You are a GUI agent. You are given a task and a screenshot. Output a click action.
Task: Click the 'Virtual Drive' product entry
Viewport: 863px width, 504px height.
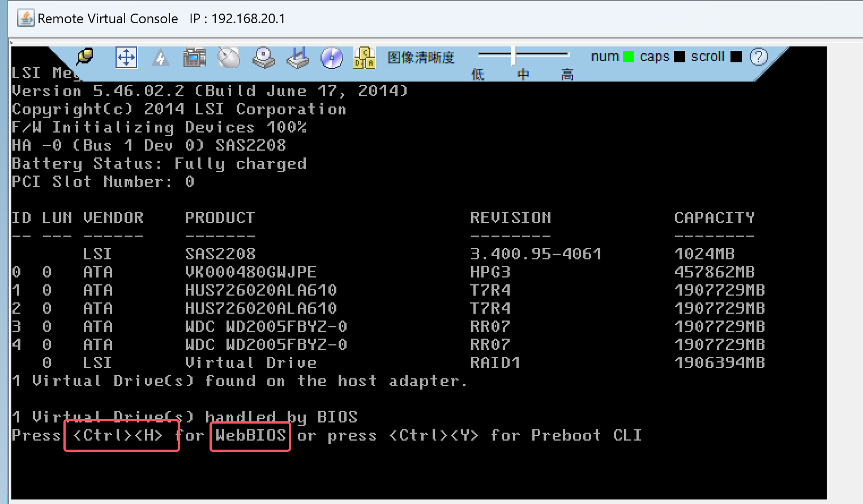point(251,363)
